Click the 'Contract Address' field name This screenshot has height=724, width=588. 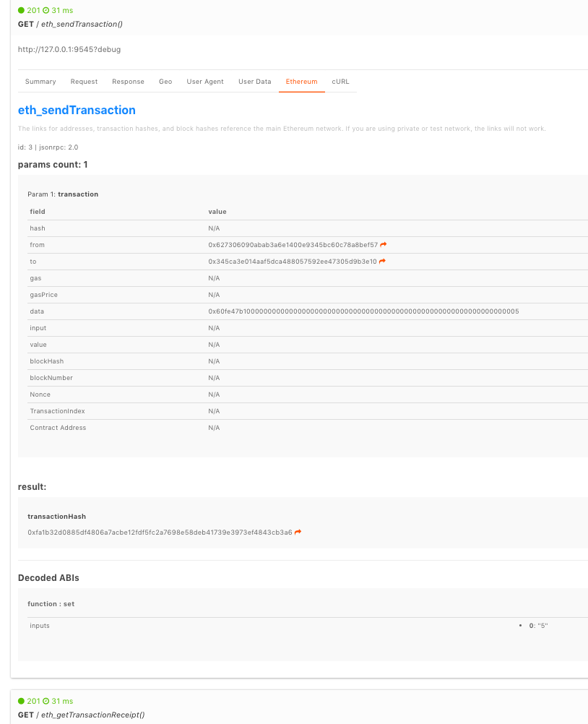59,428
